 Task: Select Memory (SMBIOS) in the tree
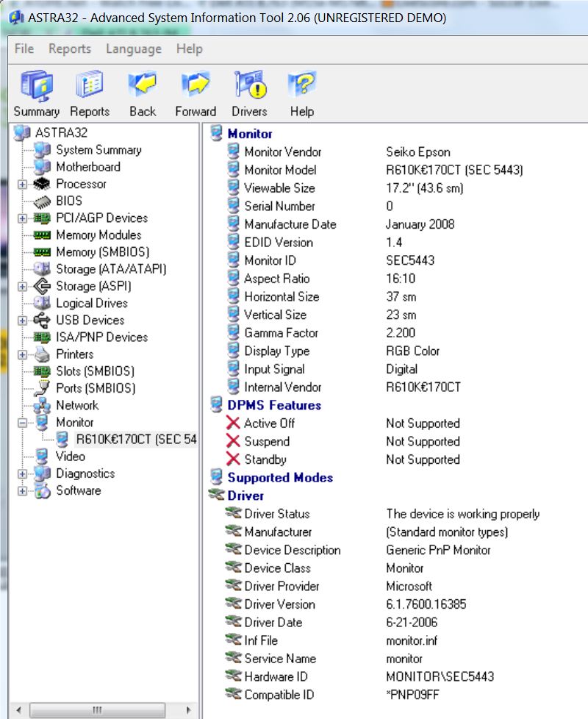click(x=103, y=252)
